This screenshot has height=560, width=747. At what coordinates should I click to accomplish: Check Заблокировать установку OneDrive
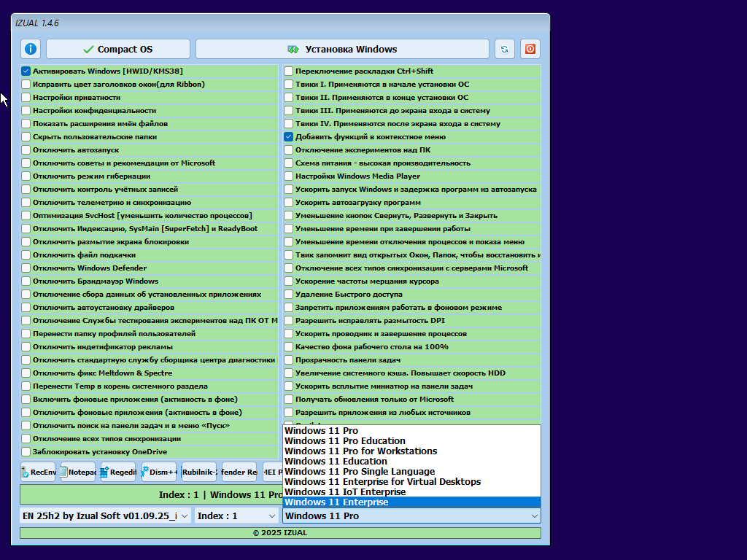coord(26,452)
